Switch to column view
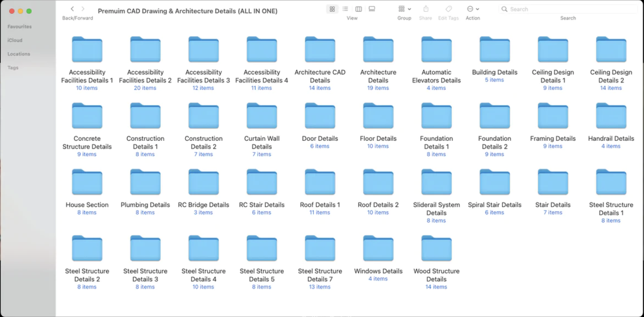Screen dimensions: 644x317 point(358,9)
